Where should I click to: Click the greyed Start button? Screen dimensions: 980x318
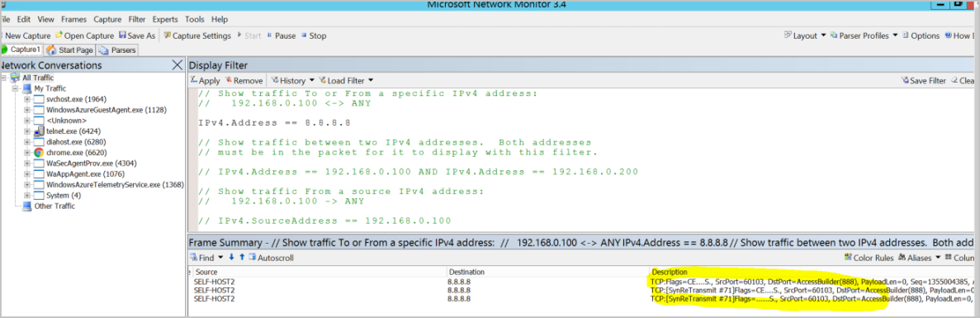point(249,36)
